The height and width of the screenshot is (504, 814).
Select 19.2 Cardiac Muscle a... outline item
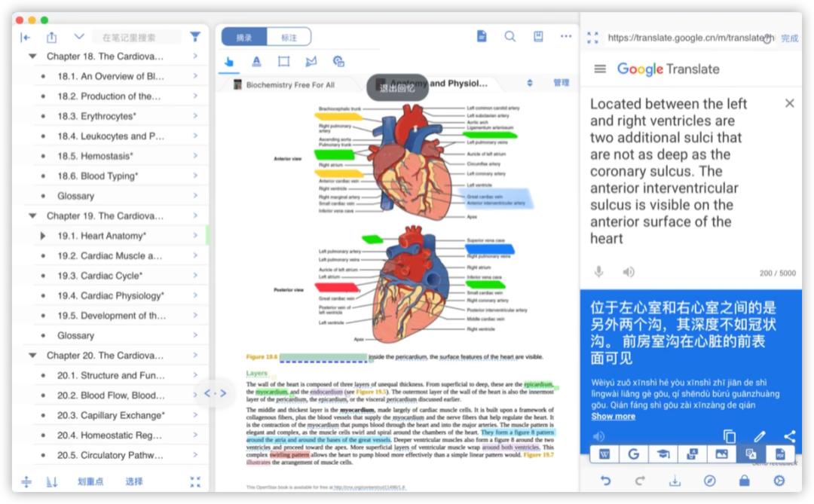[109, 256]
